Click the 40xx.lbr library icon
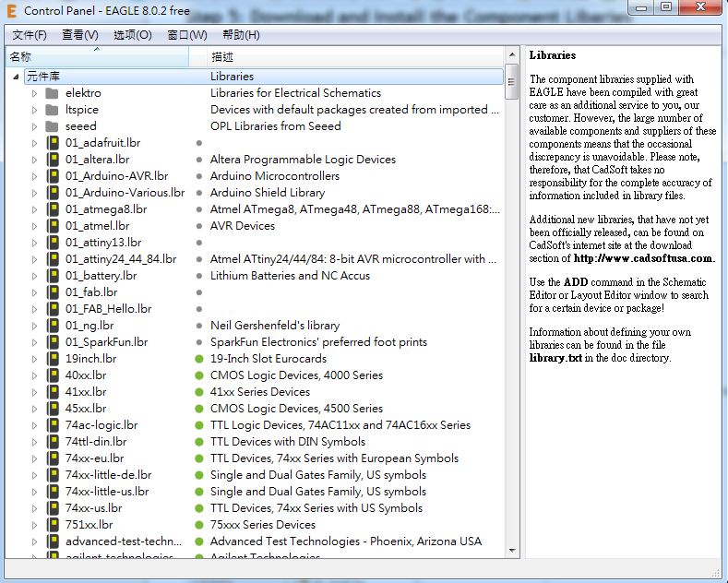Viewport: 728px width, 583px height. tap(53, 375)
